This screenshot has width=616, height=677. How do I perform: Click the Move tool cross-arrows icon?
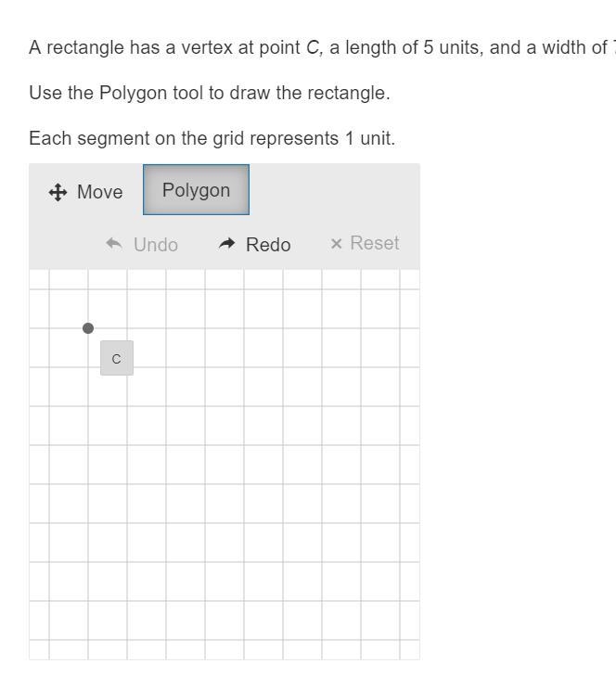pos(58,192)
